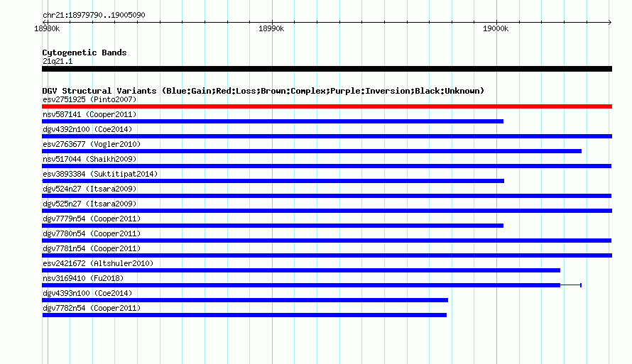Viewport: 632px width, 364px height.
Task: Select the blue nsv3169410 variant bar
Action: point(301,285)
